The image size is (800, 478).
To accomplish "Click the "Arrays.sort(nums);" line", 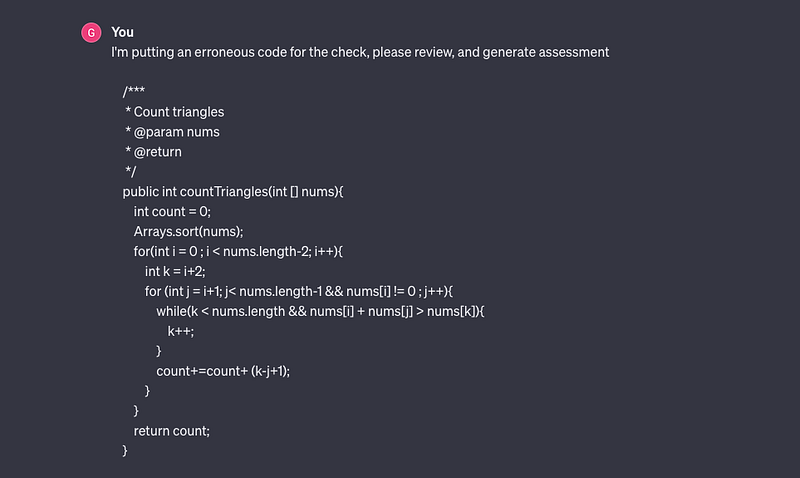I will coord(188,231).
